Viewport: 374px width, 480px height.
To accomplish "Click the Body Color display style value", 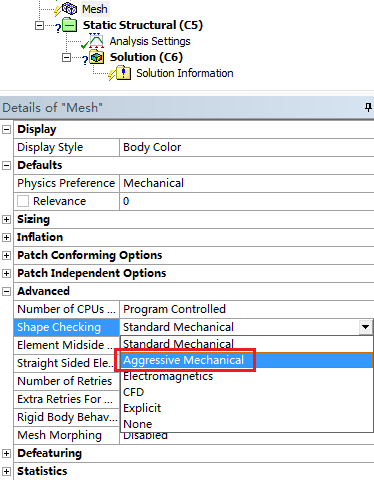I will (x=247, y=147).
